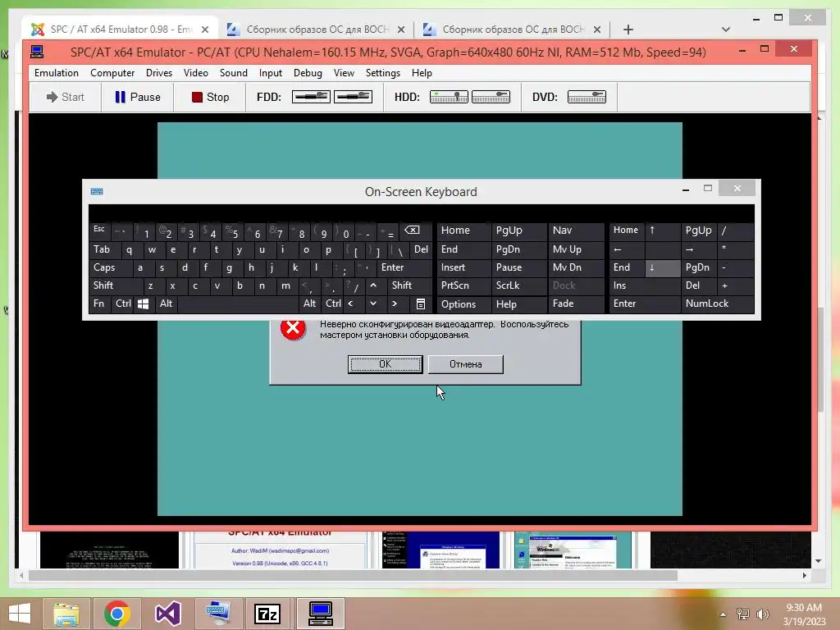
Task: Open the Debug menu
Action: click(x=308, y=73)
